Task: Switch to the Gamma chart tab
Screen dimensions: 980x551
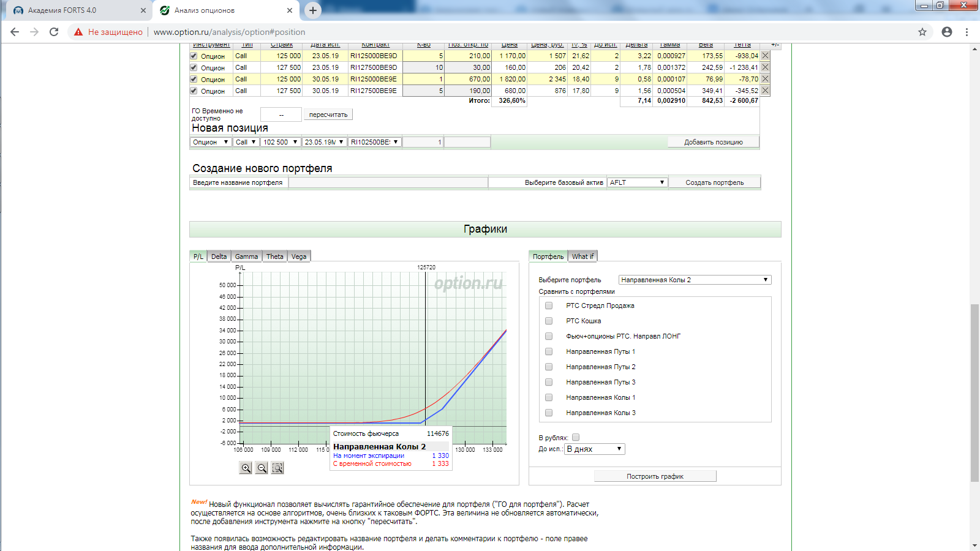Action: coord(246,257)
